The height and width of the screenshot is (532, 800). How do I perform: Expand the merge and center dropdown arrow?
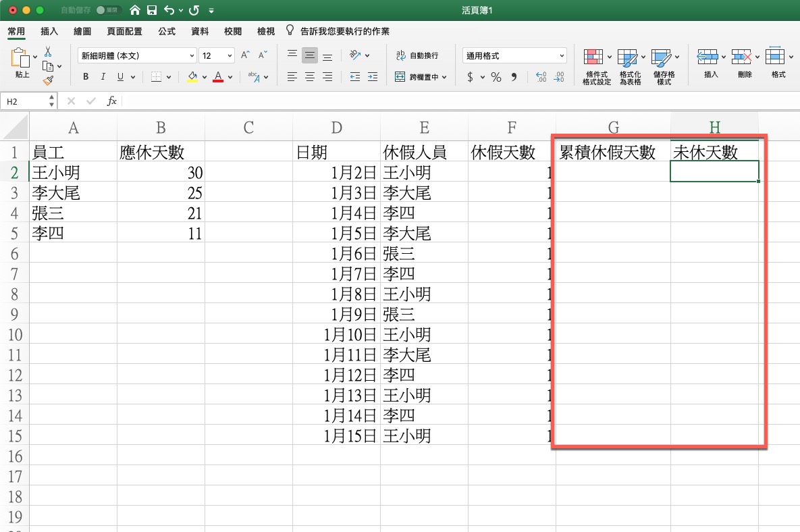pos(444,78)
